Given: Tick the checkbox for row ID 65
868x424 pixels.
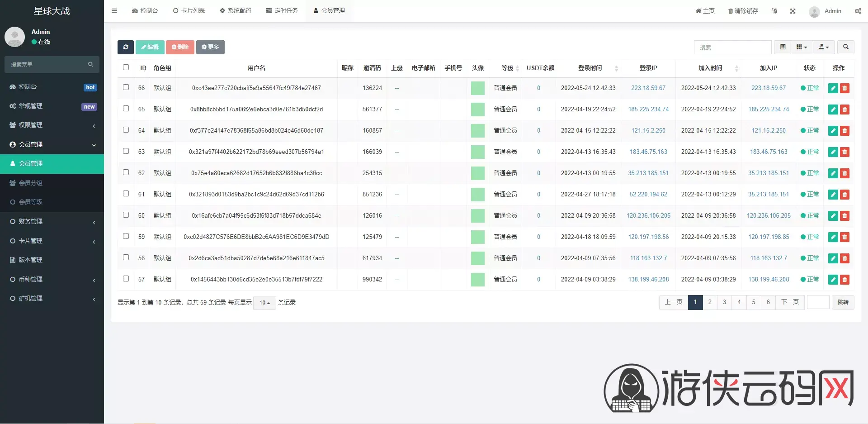Looking at the screenshot, I should (126, 109).
